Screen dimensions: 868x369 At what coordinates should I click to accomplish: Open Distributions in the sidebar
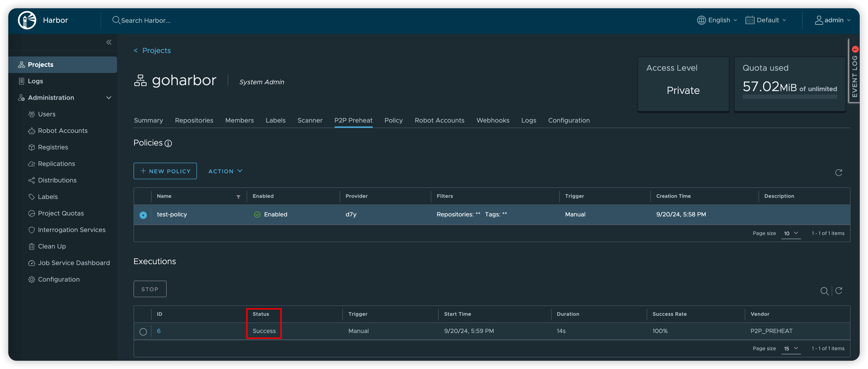tap(57, 180)
